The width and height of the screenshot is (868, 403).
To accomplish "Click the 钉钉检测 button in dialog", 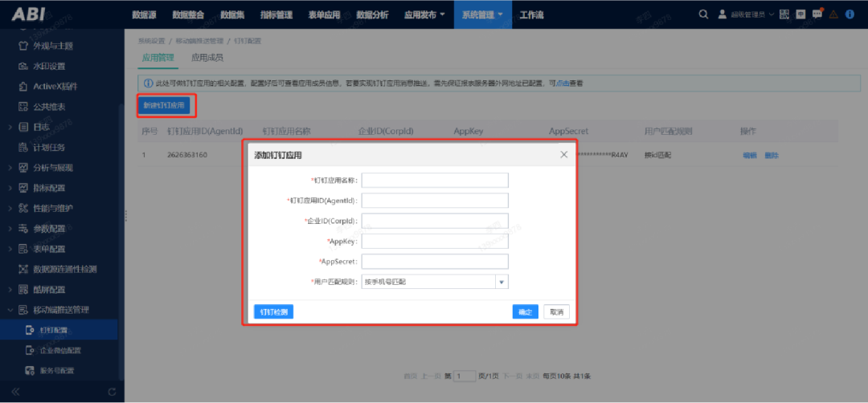I will pos(273,311).
